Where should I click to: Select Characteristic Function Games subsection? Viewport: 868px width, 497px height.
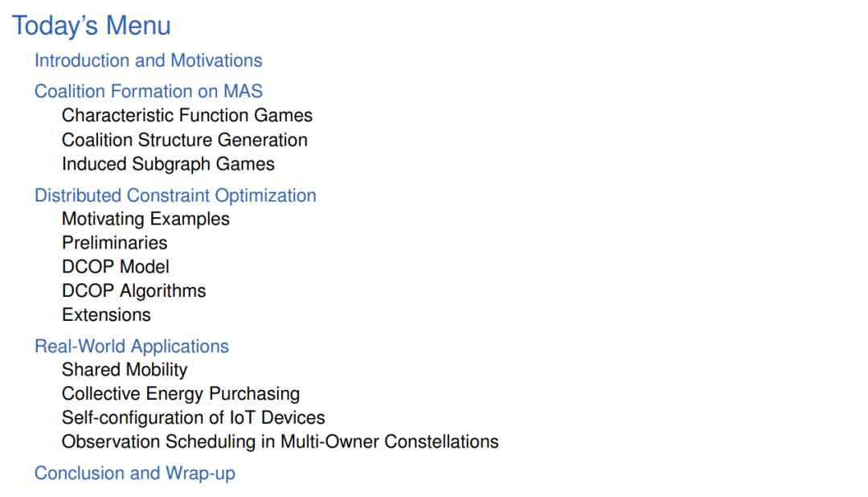187,115
